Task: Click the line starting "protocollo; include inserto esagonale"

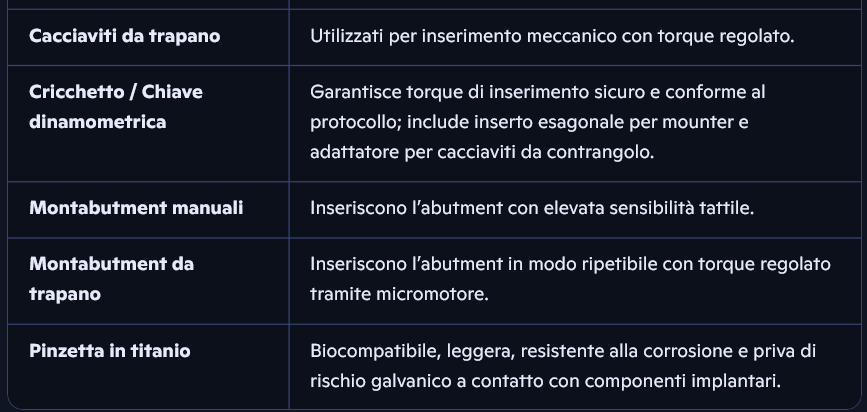Action: [529, 122]
